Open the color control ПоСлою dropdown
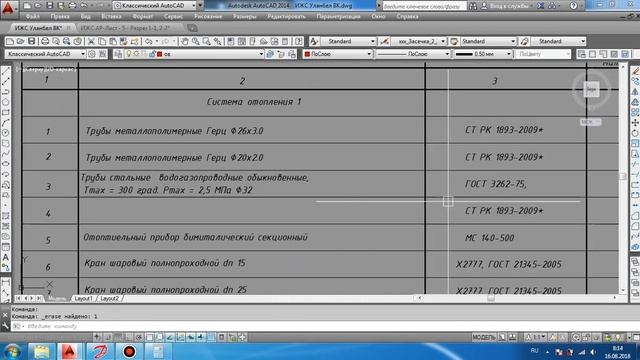The height and width of the screenshot is (360, 640). (x=337, y=54)
